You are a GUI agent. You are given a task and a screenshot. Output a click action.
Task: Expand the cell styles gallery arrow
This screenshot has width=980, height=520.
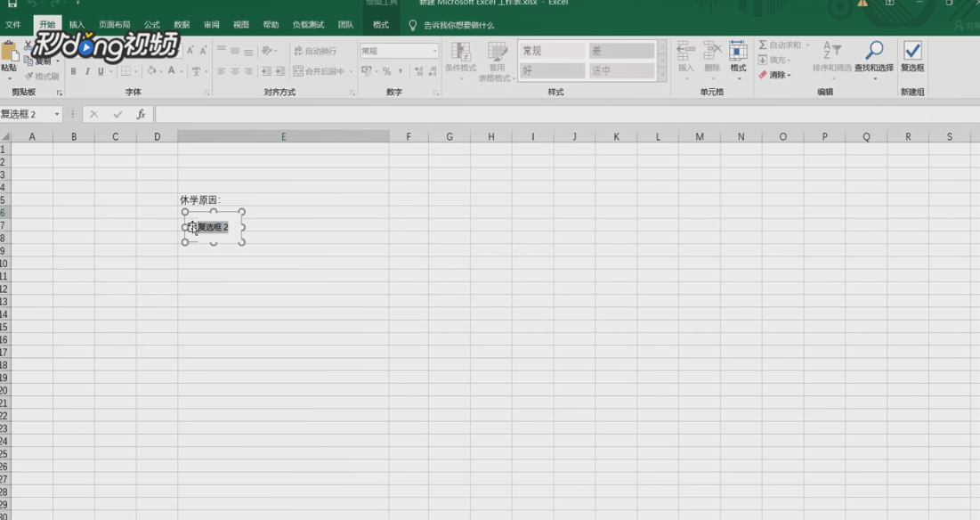point(662,75)
